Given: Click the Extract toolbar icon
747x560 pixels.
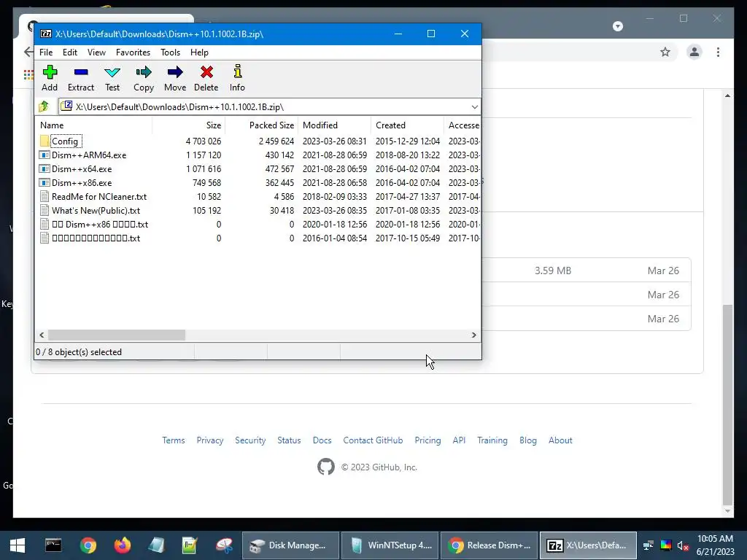Looking at the screenshot, I should pos(81,72).
